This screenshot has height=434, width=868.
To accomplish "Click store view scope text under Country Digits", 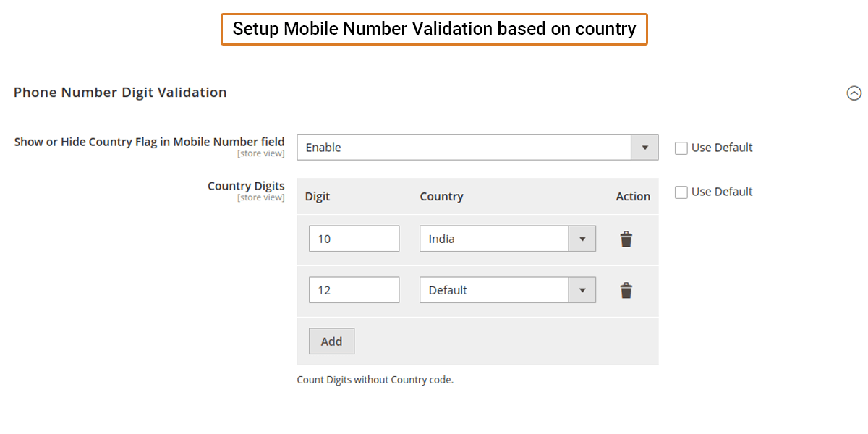I will pos(260,198).
